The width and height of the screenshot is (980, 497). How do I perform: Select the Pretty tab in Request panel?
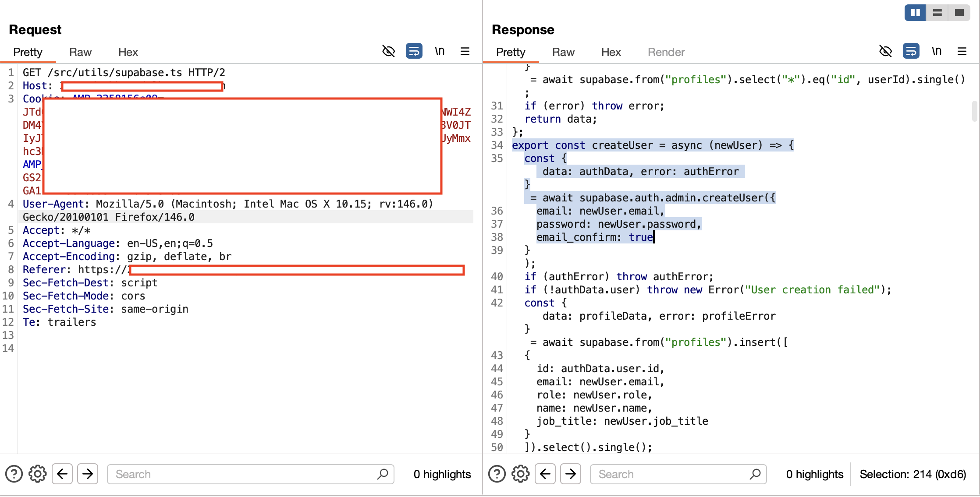[28, 52]
